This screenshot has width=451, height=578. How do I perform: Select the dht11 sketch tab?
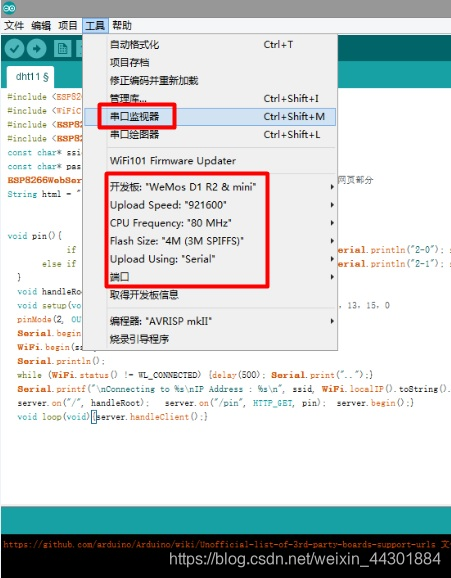point(31,77)
